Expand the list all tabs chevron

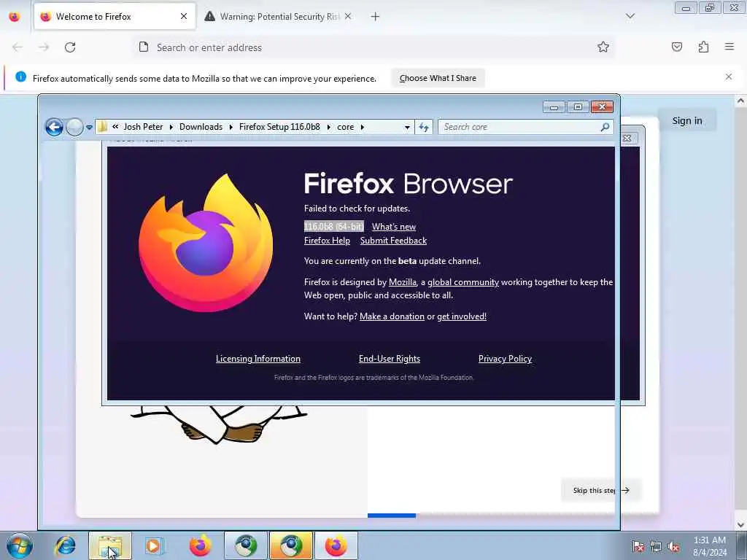click(x=630, y=16)
